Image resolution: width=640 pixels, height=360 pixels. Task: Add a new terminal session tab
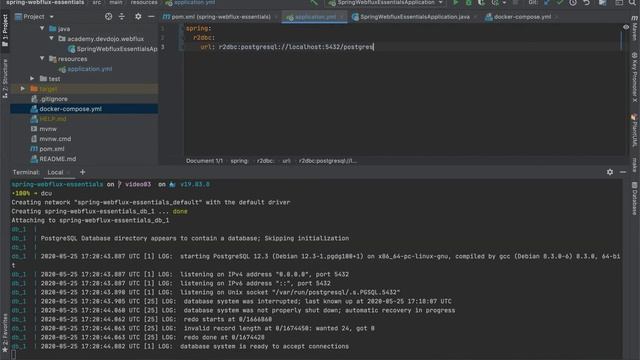[82, 172]
